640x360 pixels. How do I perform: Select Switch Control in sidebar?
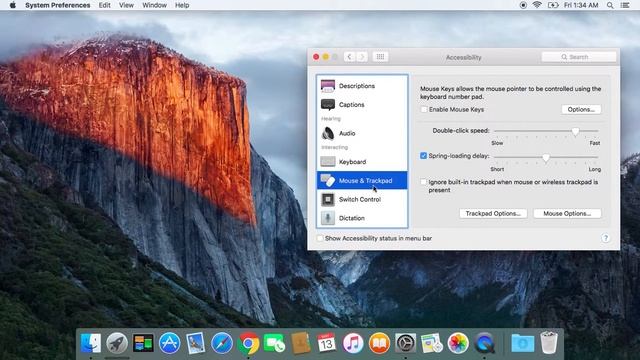tap(362, 199)
